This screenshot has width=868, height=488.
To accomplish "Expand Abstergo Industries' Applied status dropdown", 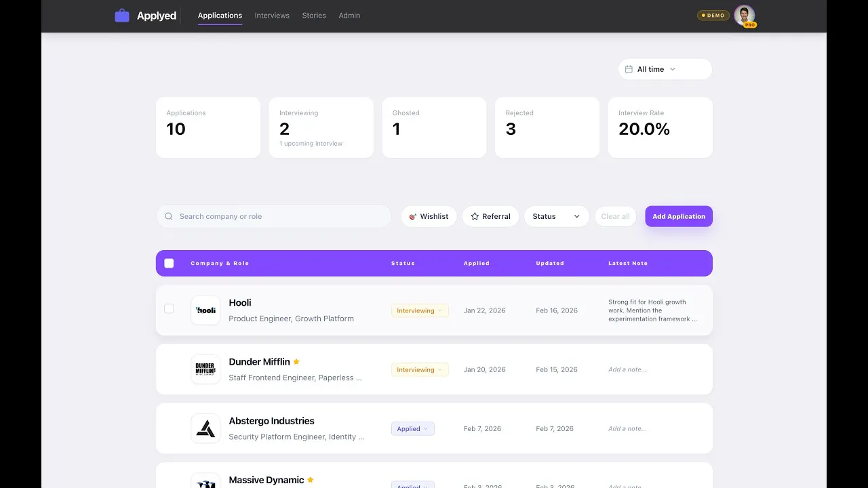I will 413,428.
